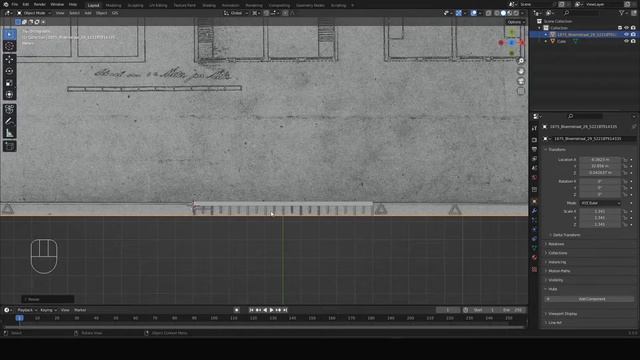Open the Edit menu
This screenshot has width=640, height=360.
point(25,4)
